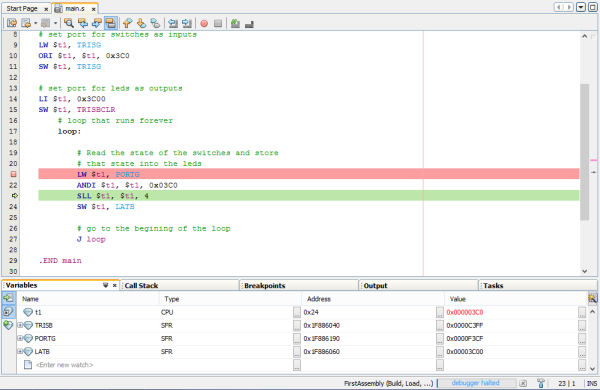Click the red Start Macro Recording icon
This screenshot has height=390, width=600.
click(x=204, y=23)
